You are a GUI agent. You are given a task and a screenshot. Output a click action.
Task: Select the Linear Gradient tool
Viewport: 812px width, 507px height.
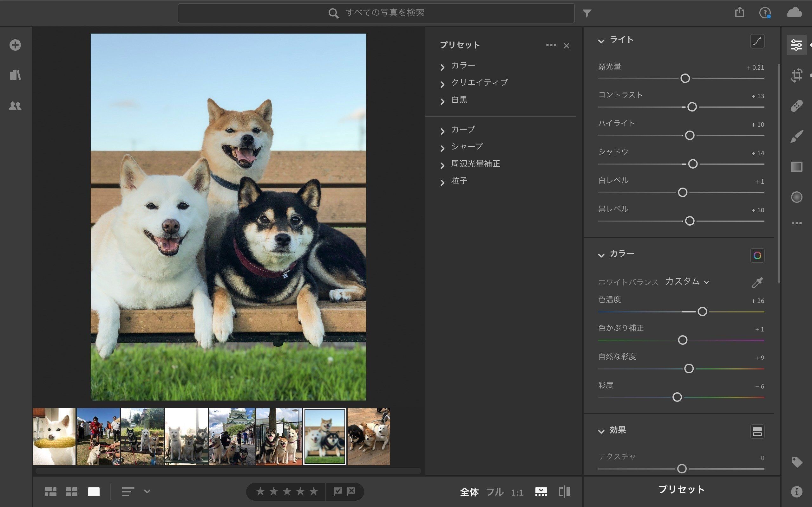tap(796, 167)
